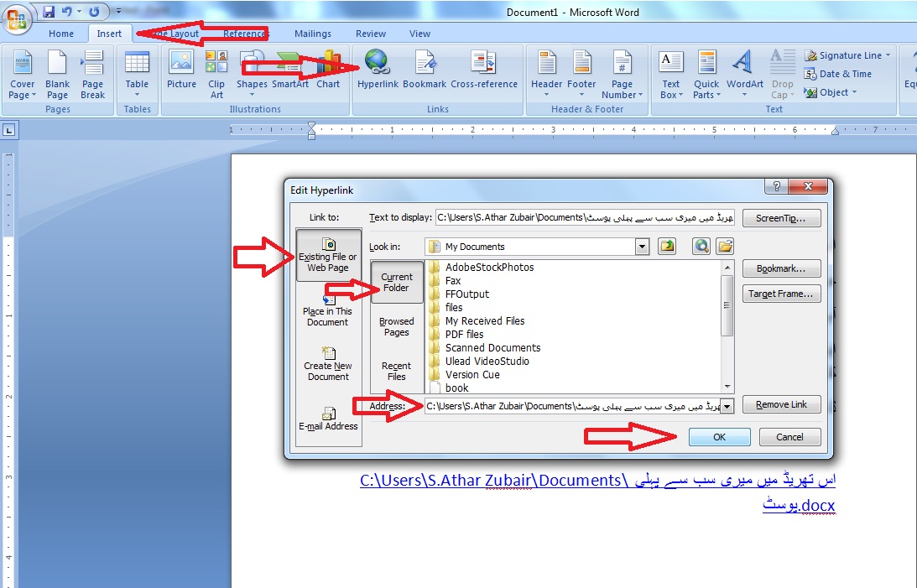Click the Up One Folder icon
The image size is (917, 588).
[667, 247]
